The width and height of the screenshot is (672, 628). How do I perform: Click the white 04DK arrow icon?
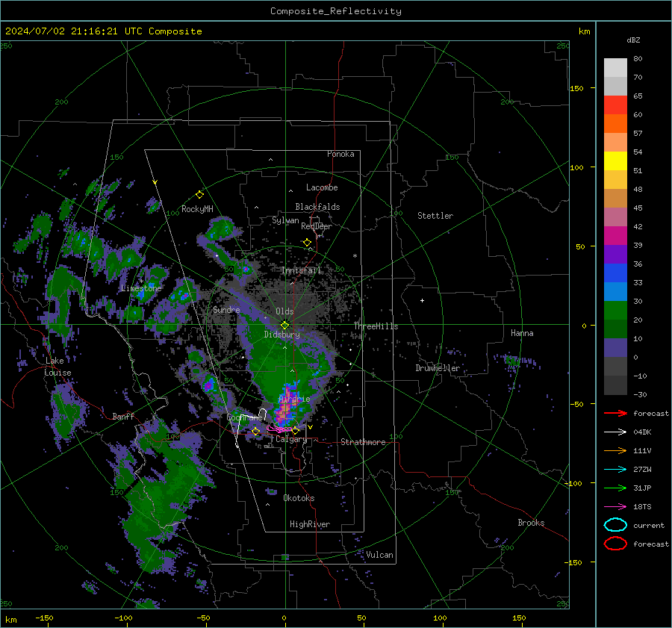pyautogui.click(x=615, y=432)
